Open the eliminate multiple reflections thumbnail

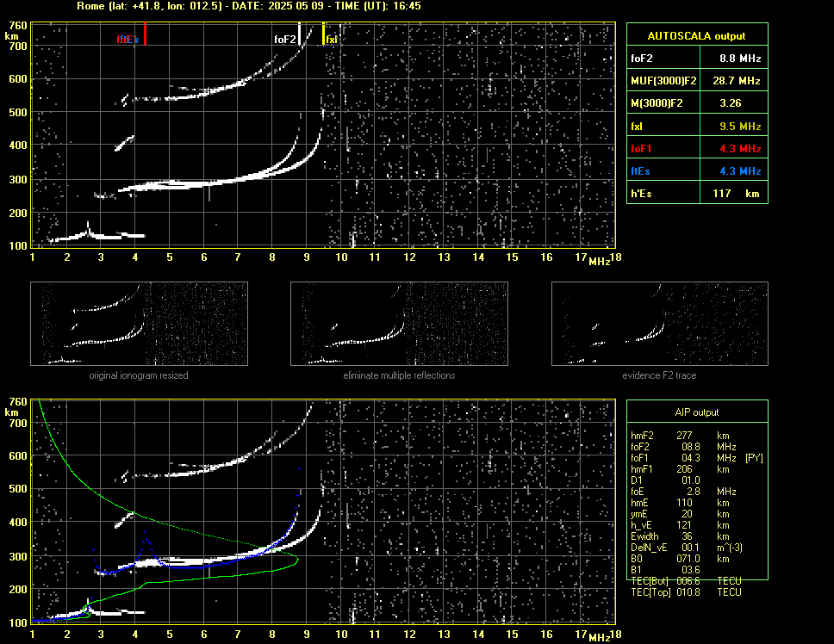(x=399, y=324)
